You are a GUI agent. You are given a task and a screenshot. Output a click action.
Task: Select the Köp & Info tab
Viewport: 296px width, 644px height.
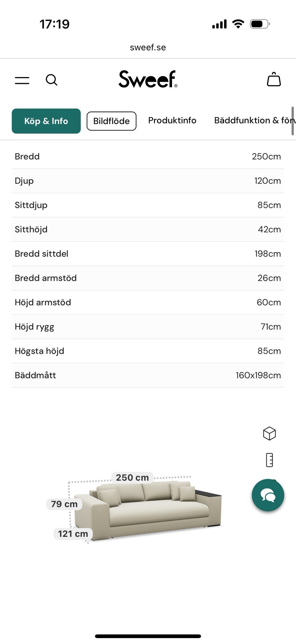point(46,121)
